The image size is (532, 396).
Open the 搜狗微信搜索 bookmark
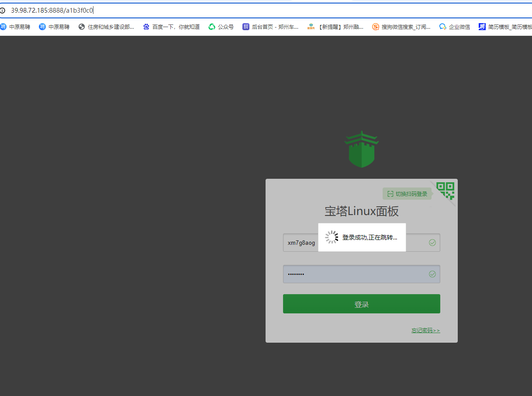[401, 27]
